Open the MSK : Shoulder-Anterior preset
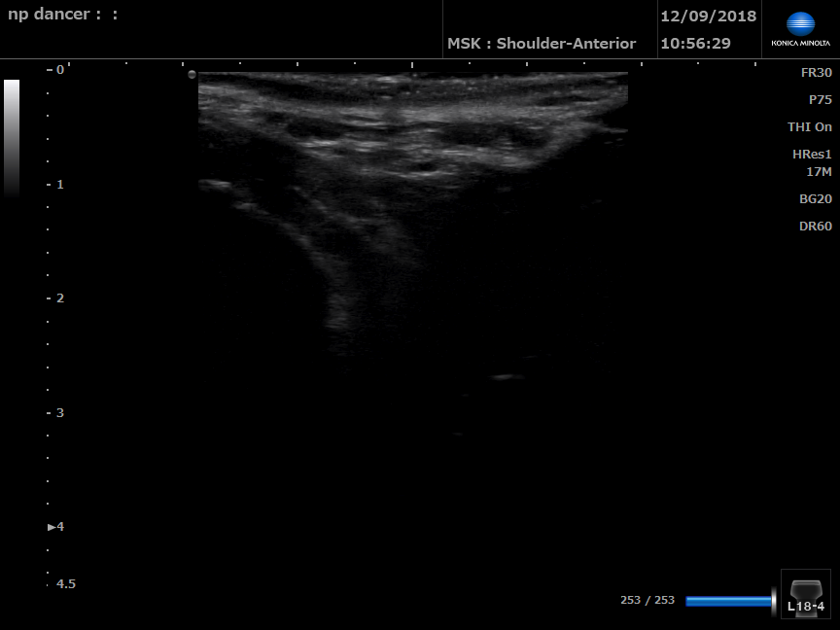 [x=541, y=44]
